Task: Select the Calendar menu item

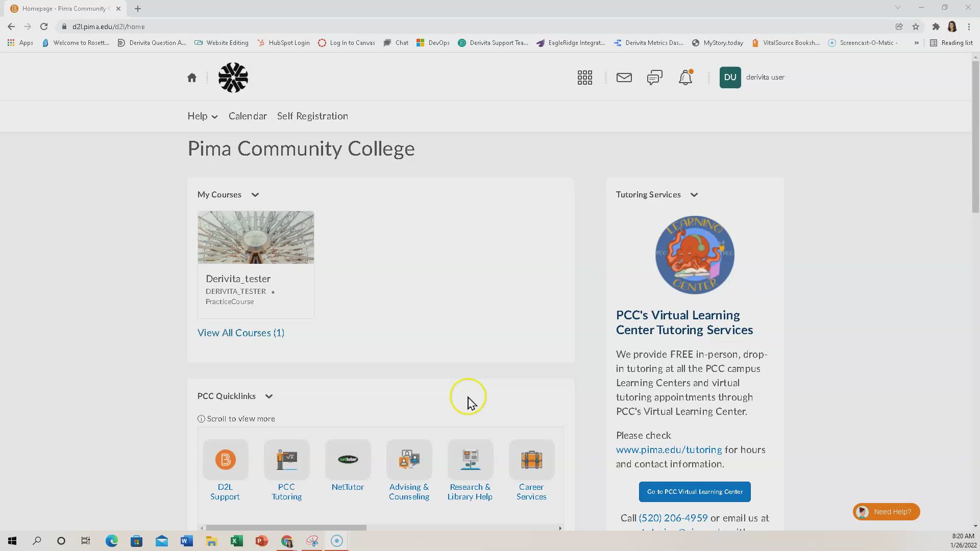Action: click(248, 116)
